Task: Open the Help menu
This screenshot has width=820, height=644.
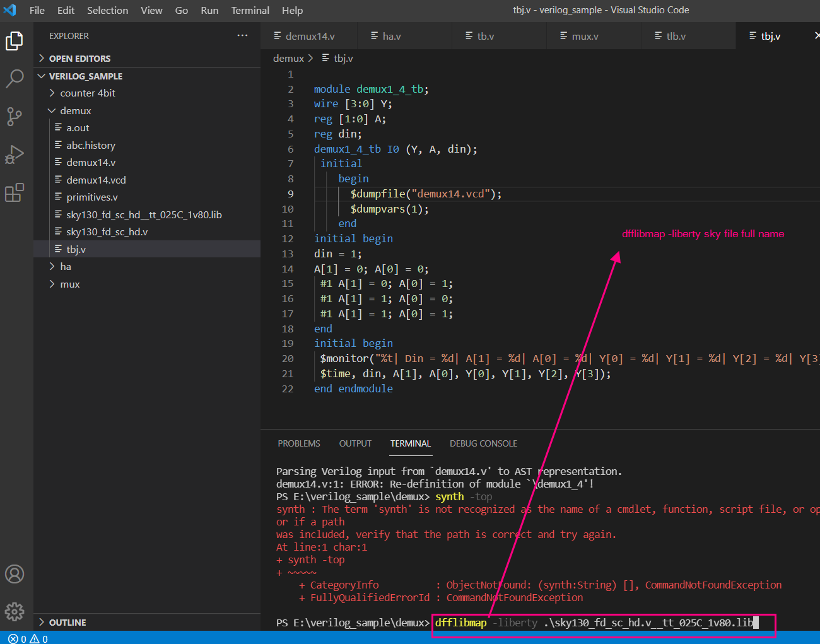Action: (292, 10)
